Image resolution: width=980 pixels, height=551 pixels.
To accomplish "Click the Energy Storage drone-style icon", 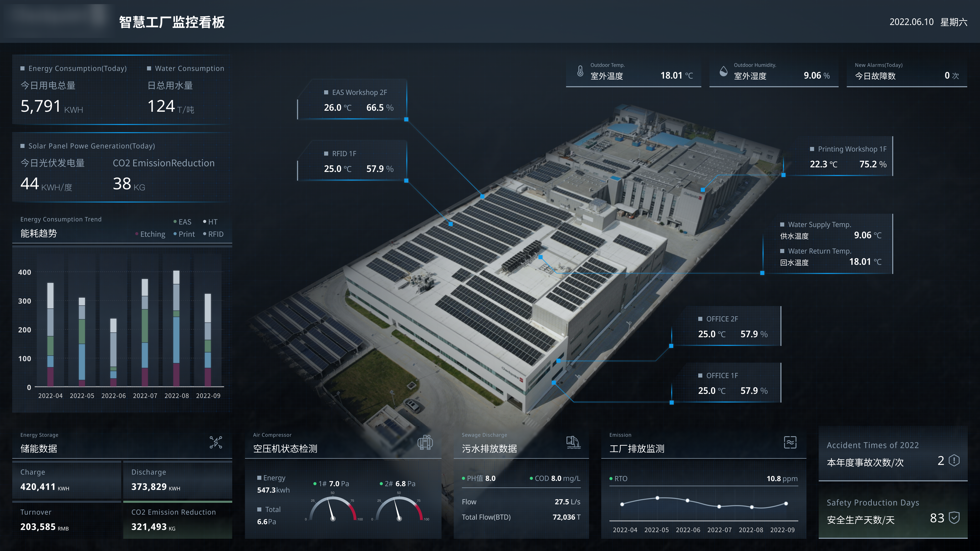I will [216, 442].
